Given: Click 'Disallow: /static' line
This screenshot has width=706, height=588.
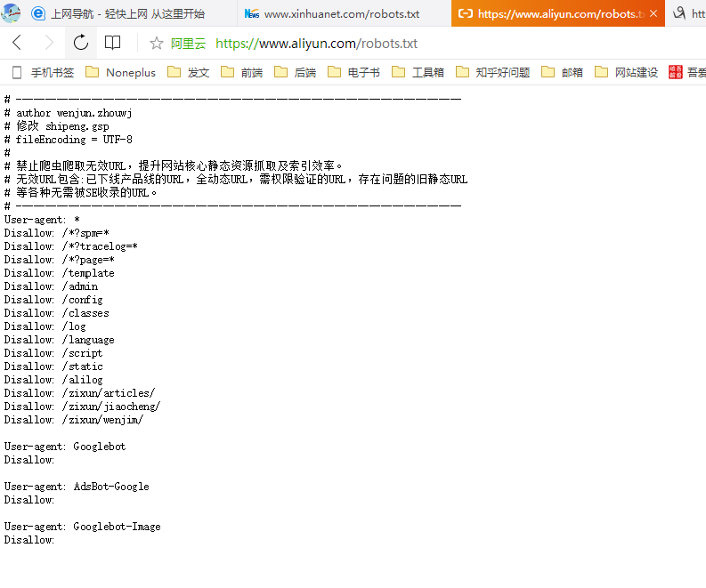Looking at the screenshot, I should coord(53,366).
